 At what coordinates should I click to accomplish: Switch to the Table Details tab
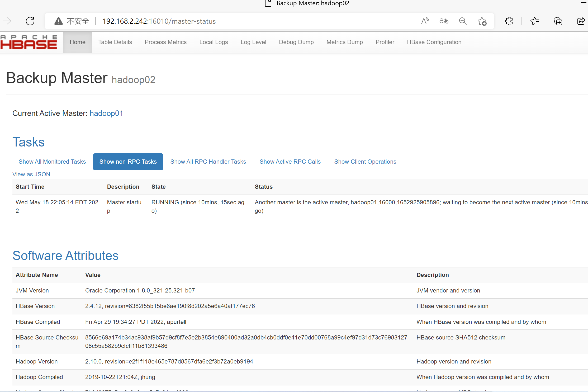pos(115,42)
